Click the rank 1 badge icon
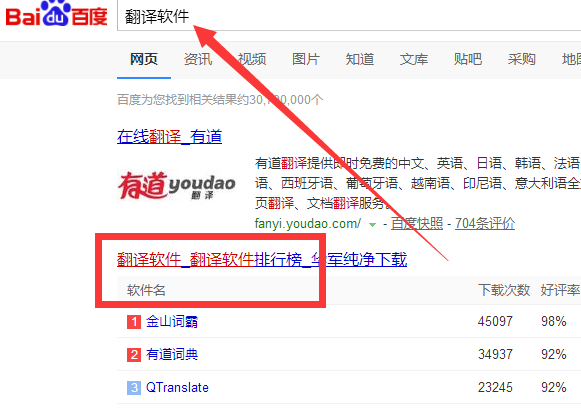This screenshot has height=409, width=581. pyautogui.click(x=134, y=322)
